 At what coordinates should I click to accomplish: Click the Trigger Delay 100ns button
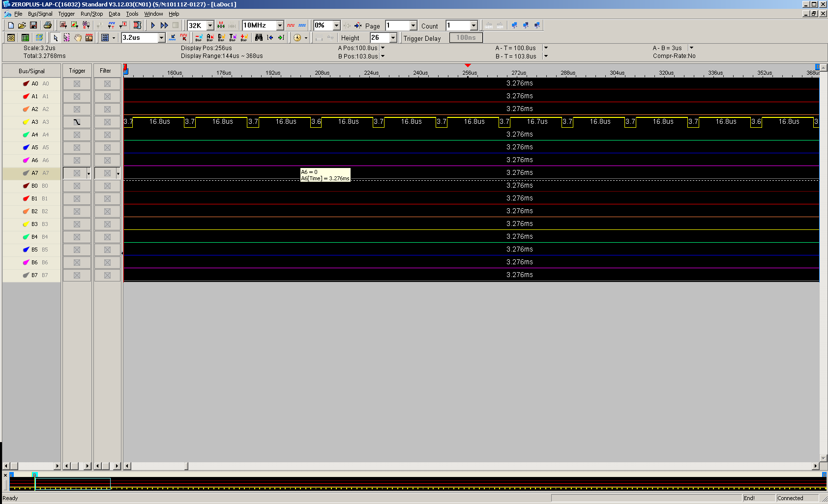466,38
